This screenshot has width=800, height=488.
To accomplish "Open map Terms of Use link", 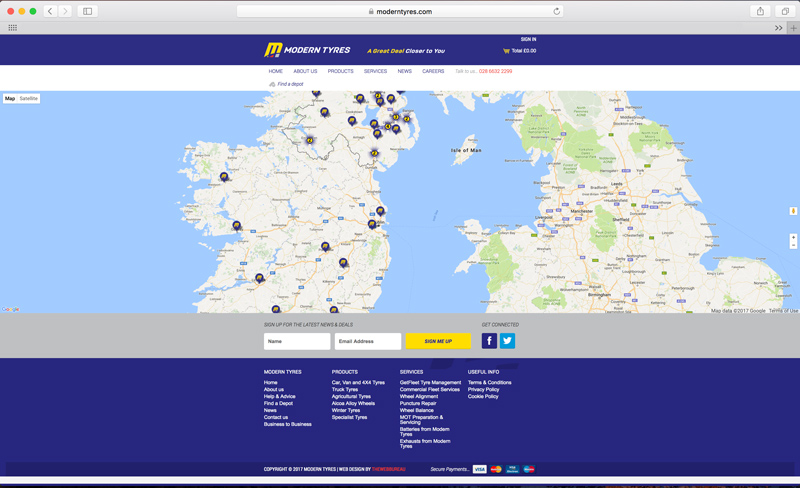I will coord(783,310).
